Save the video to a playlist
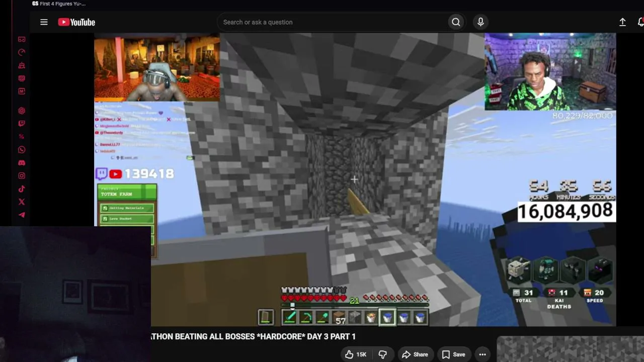644x362 pixels. 453,354
